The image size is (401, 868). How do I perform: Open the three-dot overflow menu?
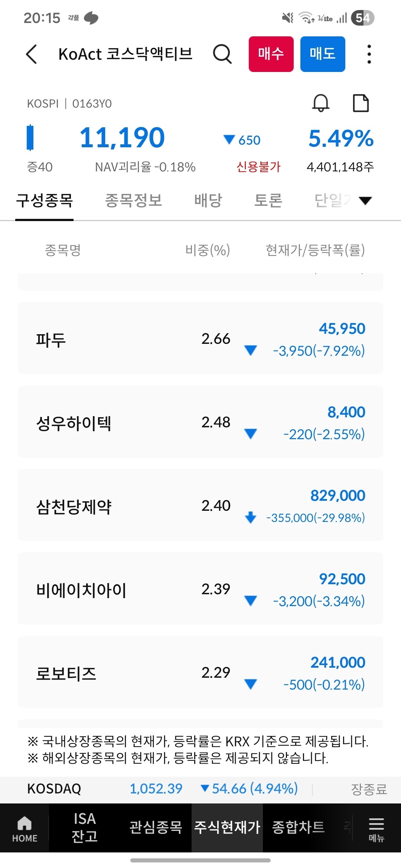(x=369, y=54)
